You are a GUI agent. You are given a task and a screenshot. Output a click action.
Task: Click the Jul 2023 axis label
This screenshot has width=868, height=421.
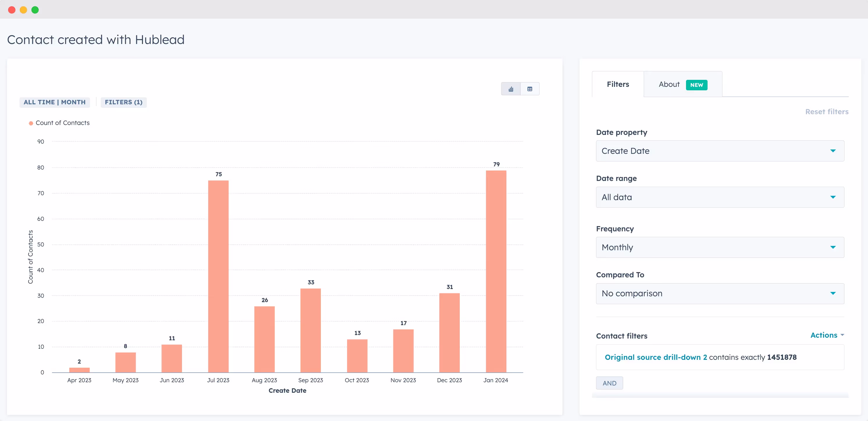click(x=218, y=380)
